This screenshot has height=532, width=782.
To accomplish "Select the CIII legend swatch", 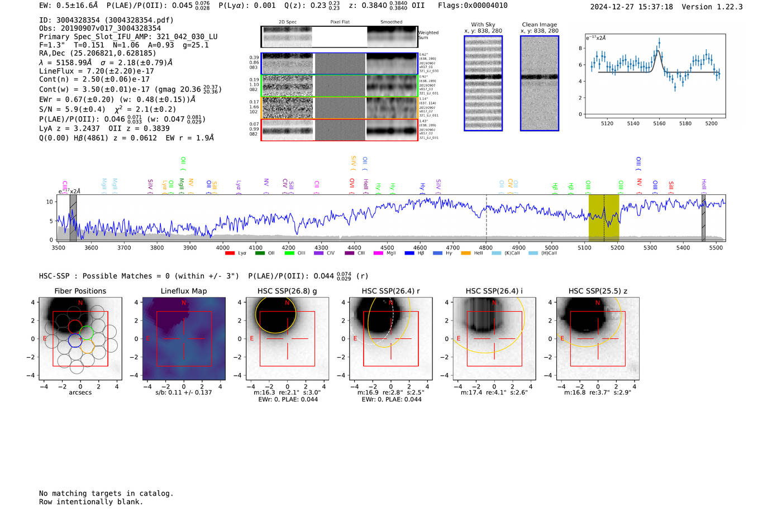I will pos(349,253).
